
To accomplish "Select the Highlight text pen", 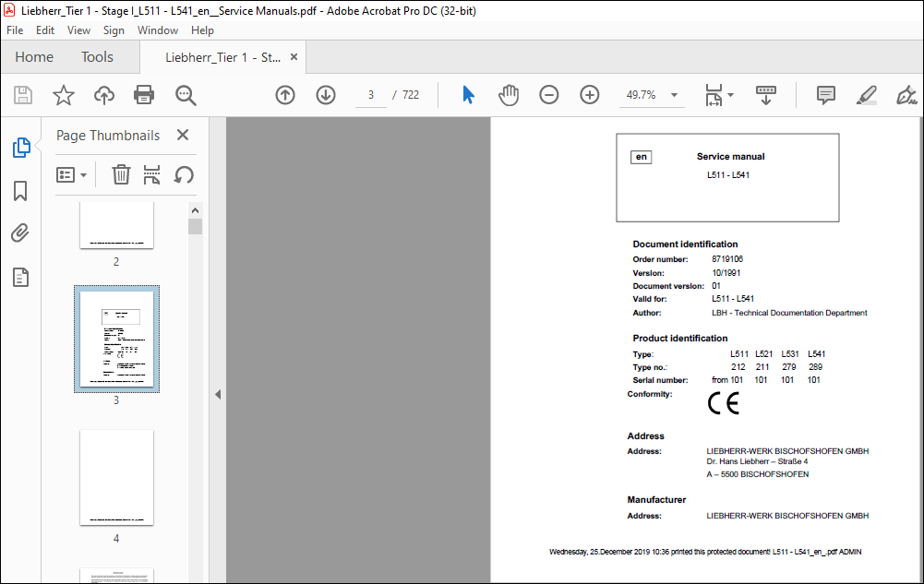I will pos(866,95).
